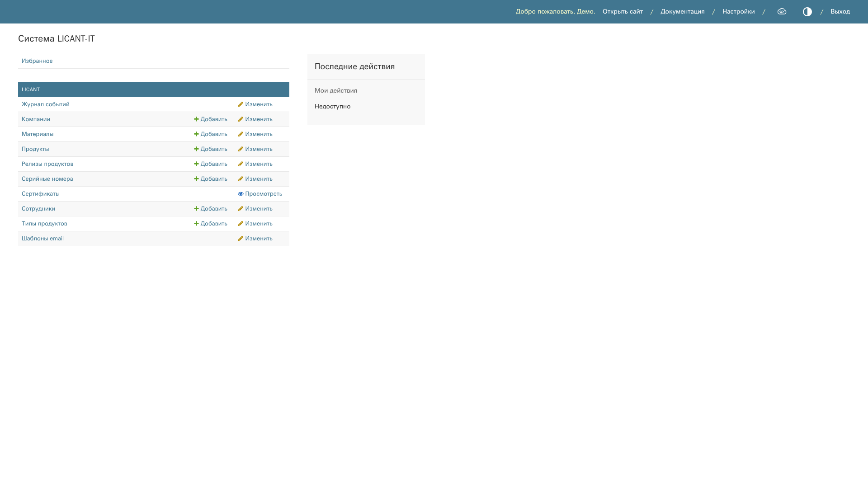Open the Типы продуктов list
This screenshot has width=868, height=488.
[44, 224]
